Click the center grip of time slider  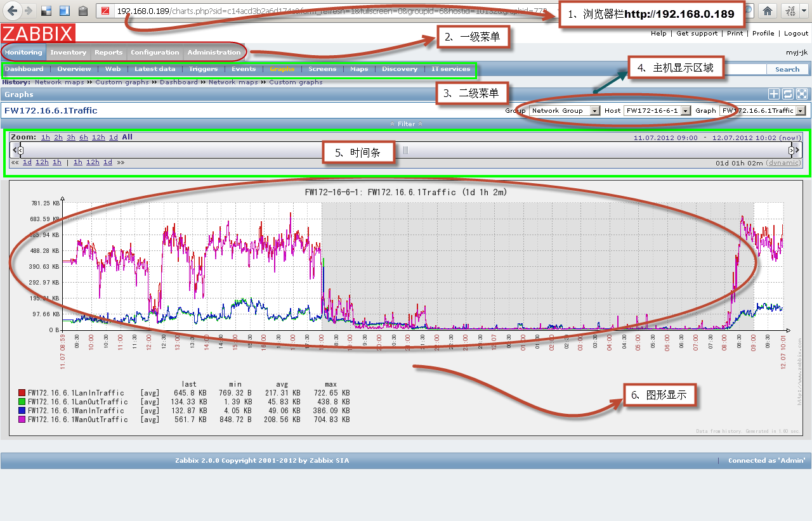(406, 150)
